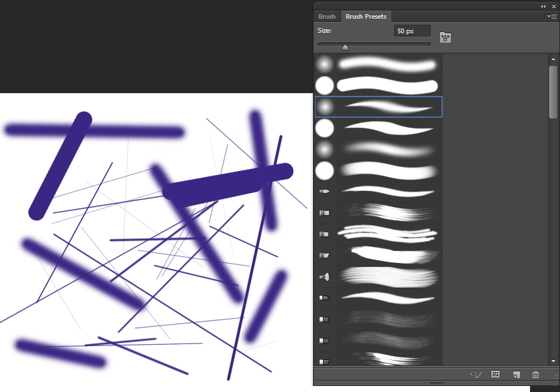Open the Brush Presets panel menu
560x392 pixels.
coord(552,16)
